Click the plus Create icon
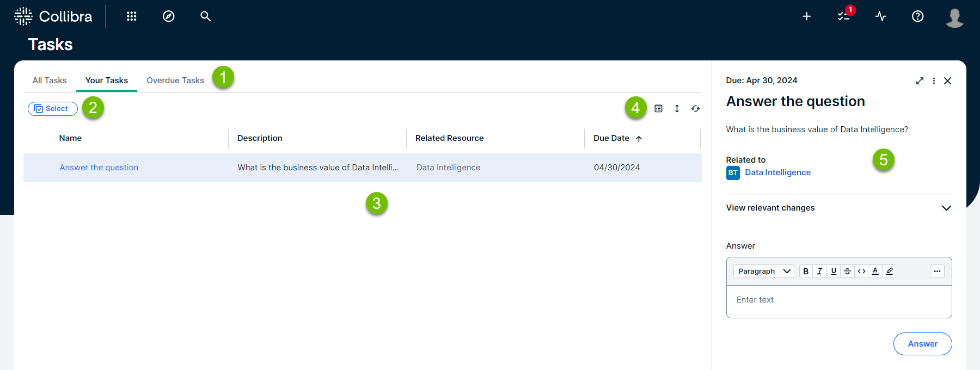Viewport: 980px width, 370px height. coord(806,16)
